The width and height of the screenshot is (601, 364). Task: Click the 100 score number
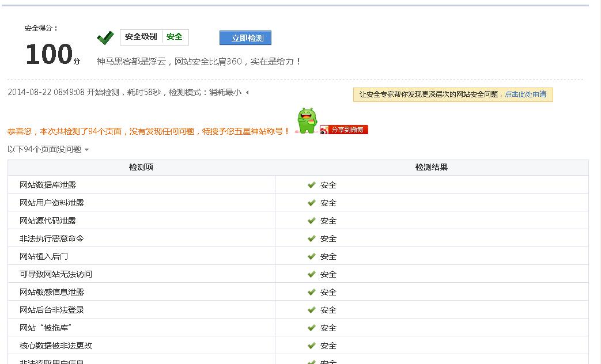coord(49,54)
